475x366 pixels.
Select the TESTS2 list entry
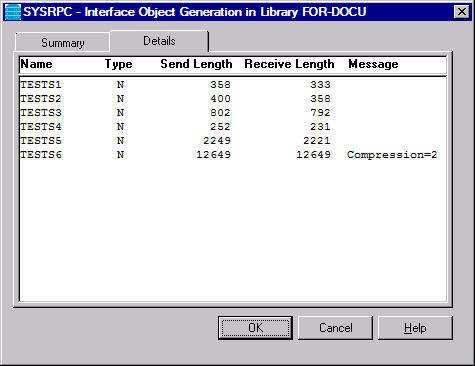click(233, 99)
